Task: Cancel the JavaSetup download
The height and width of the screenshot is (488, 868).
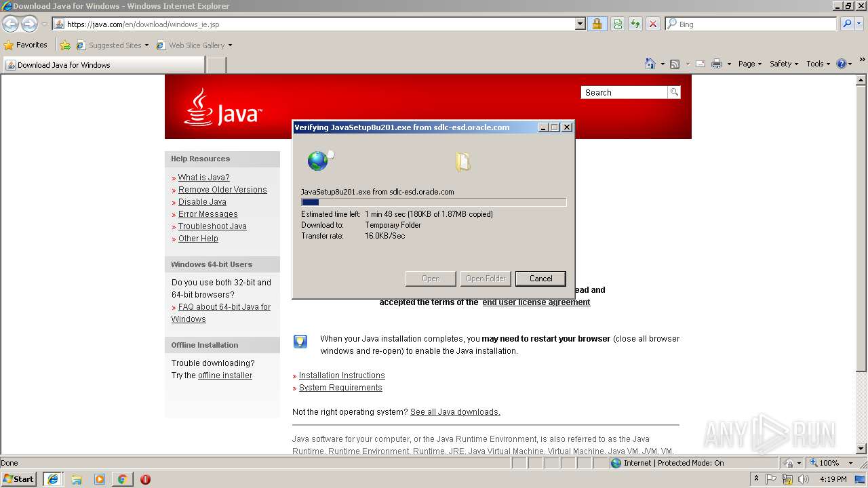Action: click(540, 279)
